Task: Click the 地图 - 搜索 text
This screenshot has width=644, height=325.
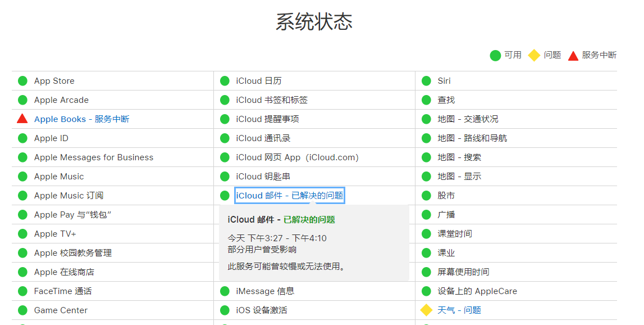Action: pyautogui.click(x=459, y=157)
